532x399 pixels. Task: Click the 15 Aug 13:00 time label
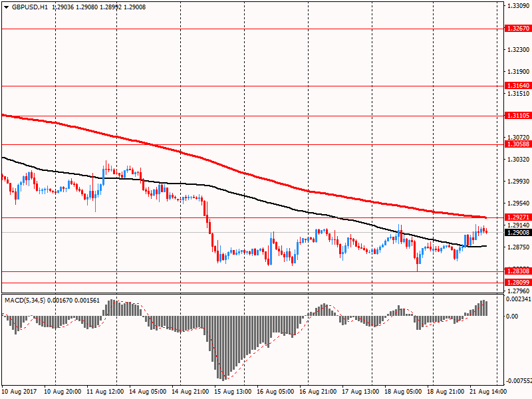pyautogui.click(x=233, y=392)
